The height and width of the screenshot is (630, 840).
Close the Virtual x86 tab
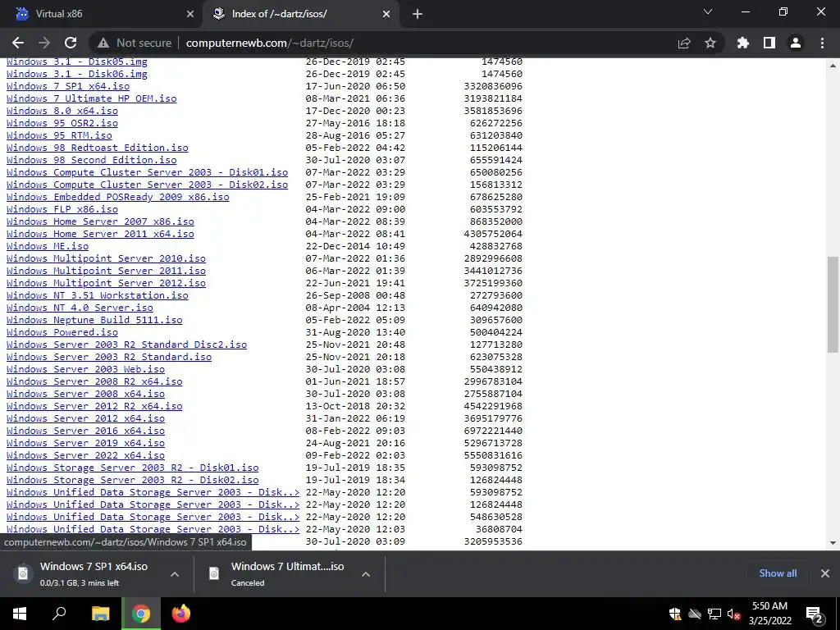tap(190, 14)
